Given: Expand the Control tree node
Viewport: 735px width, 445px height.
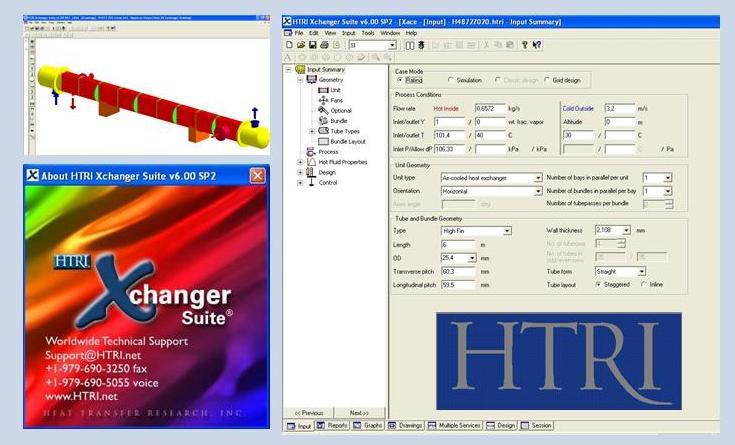Looking at the screenshot, I should coord(300,183).
